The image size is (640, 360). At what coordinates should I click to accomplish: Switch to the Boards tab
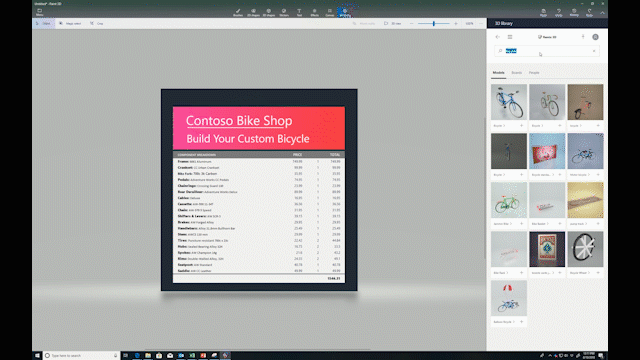[x=517, y=73]
